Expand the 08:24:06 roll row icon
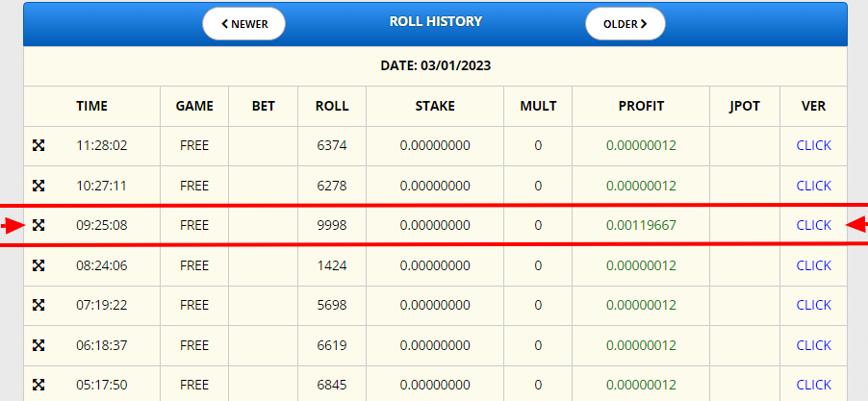Viewport: 868px width, 401px height. [x=38, y=265]
